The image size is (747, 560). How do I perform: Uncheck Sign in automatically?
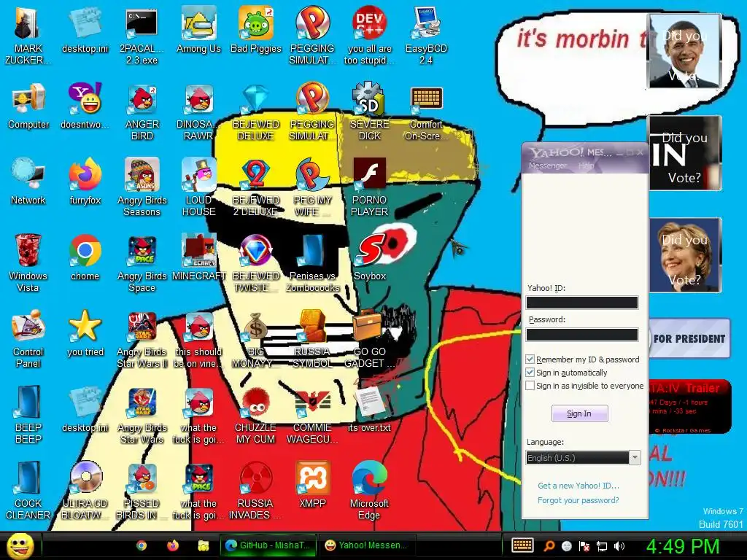coord(530,373)
